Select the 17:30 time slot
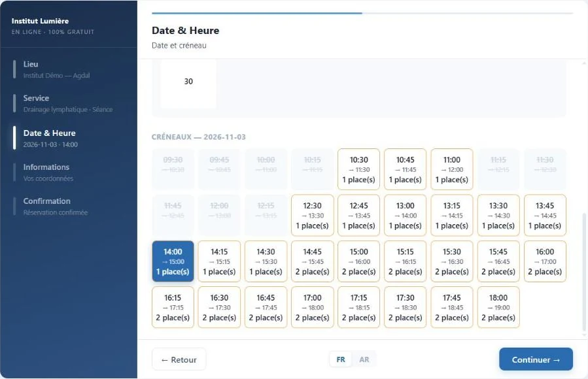 click(x=405, y=308)
